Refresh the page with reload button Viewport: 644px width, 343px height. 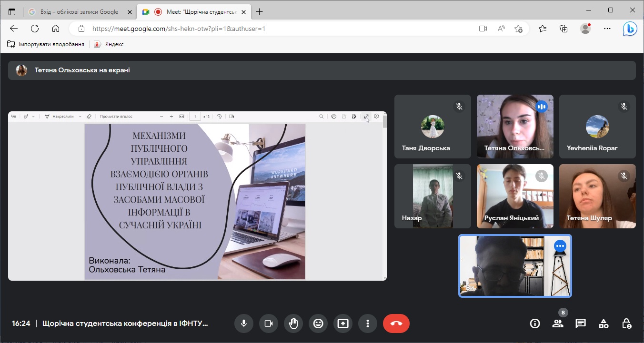pos(35,29)
